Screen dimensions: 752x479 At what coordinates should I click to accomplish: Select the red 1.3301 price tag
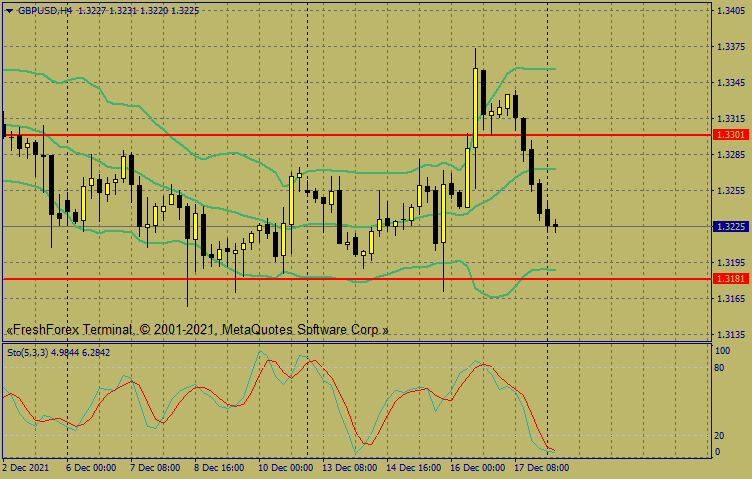tap(730, 134)
